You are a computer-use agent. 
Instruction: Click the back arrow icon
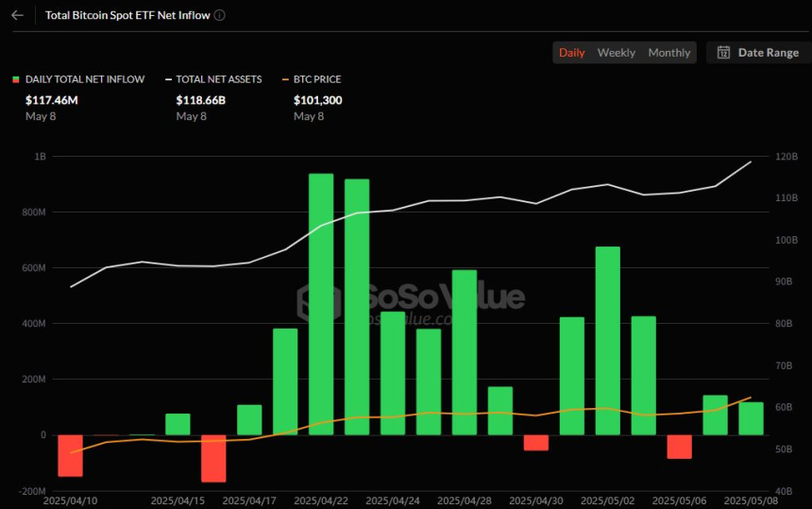point(17,15)
